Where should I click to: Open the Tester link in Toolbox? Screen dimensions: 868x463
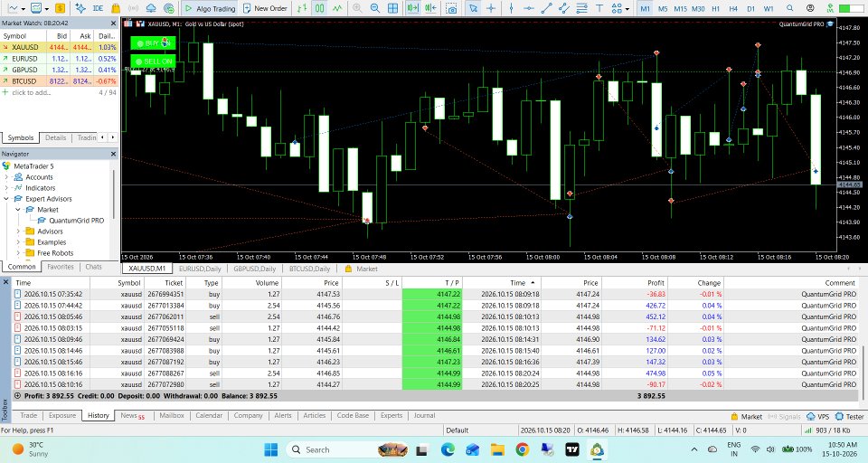850,417
